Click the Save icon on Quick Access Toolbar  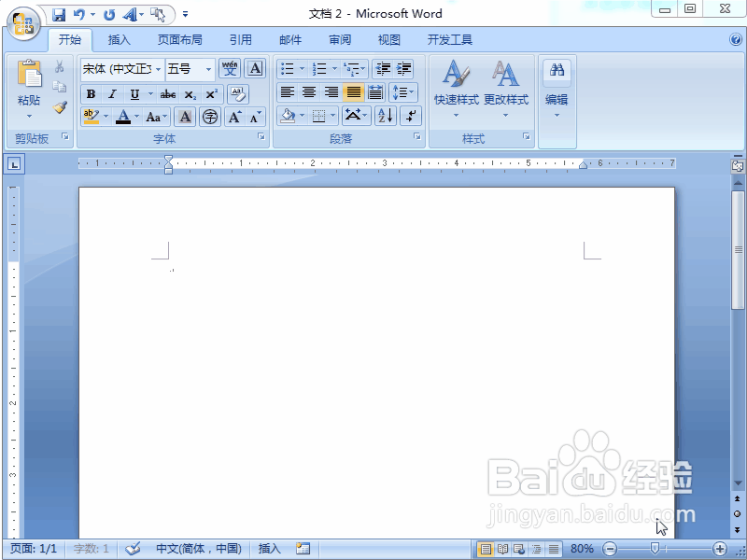[60, 13]
